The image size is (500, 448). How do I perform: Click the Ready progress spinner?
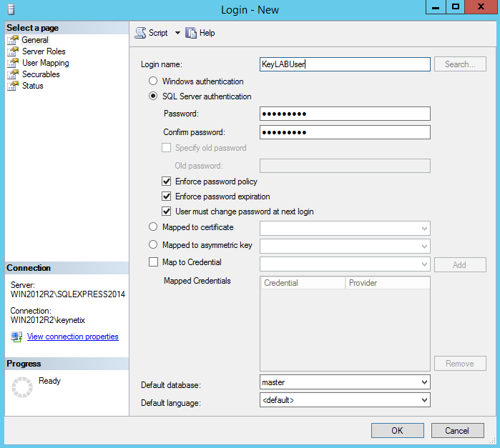pyautogui.click(x=22, y=387)
